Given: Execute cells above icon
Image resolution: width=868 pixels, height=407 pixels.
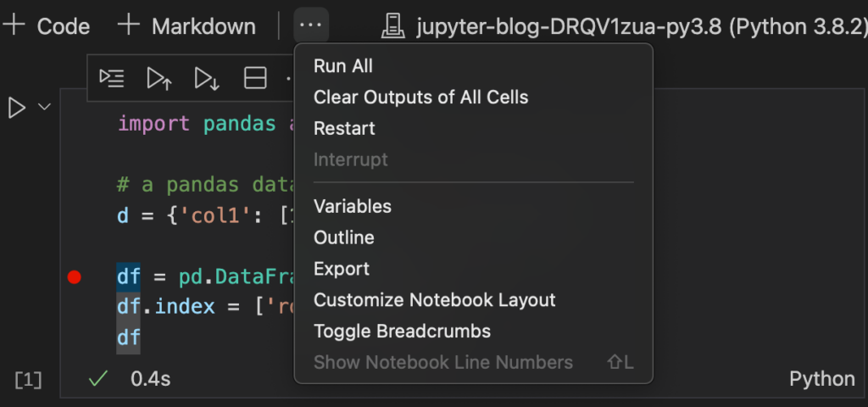Looking at the screenshot, I should click(x=159, y=79).
